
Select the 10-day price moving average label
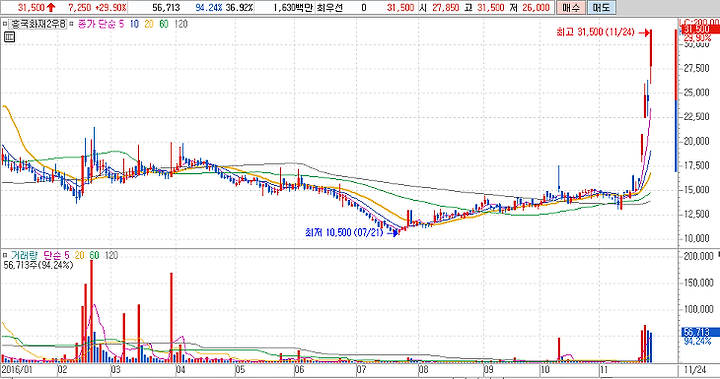[134, 24]
